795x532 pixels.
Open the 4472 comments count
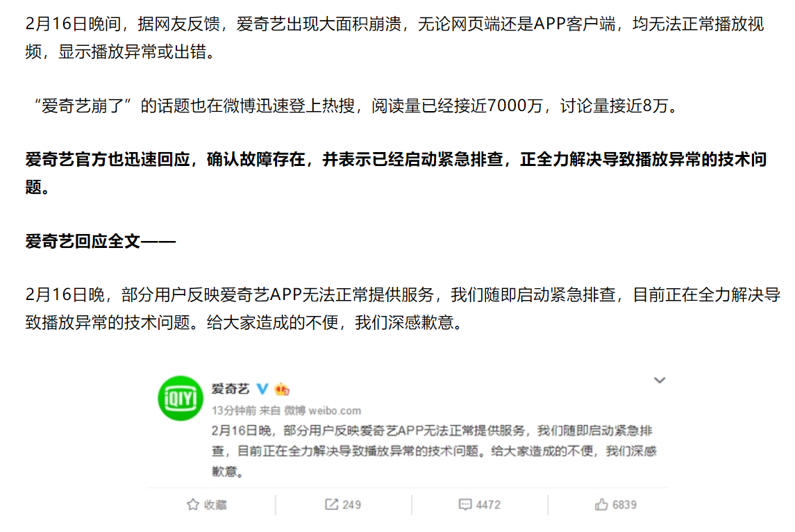tap(489, 505)
